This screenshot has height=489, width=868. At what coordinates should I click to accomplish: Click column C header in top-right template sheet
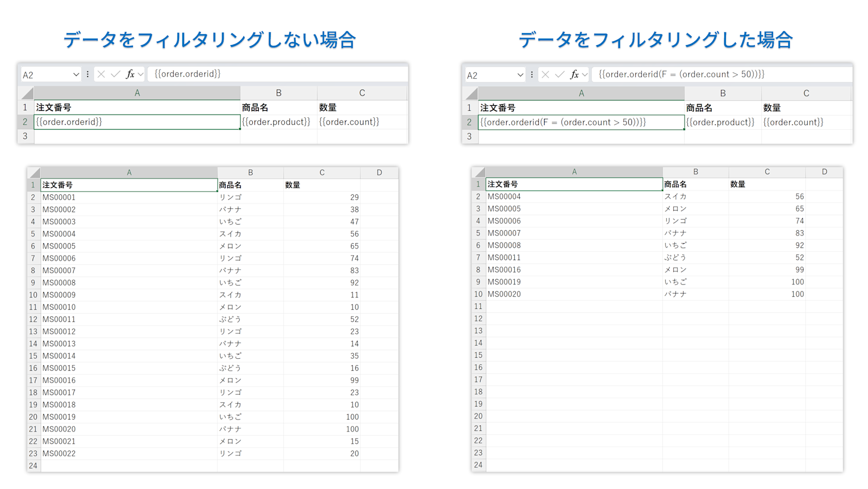pyautogui.click(x=806, y=93)
